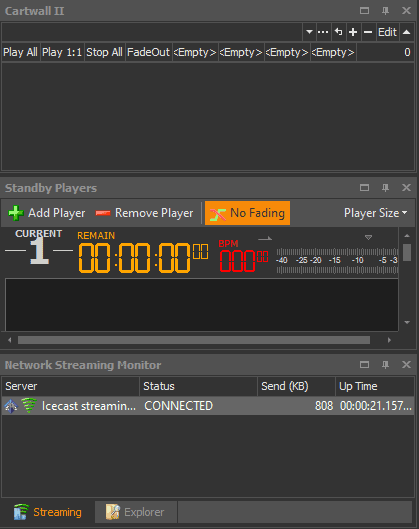
Task: Click the blue server icon in the Icecast row
Action: pyautogui.click(x=11, y=406)
